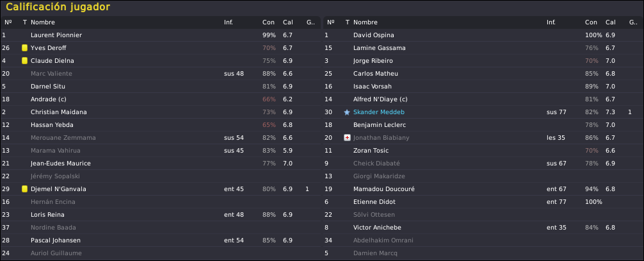Click Claude Dielna's yellow card icon
644x261 pixels.
(24, 61)
